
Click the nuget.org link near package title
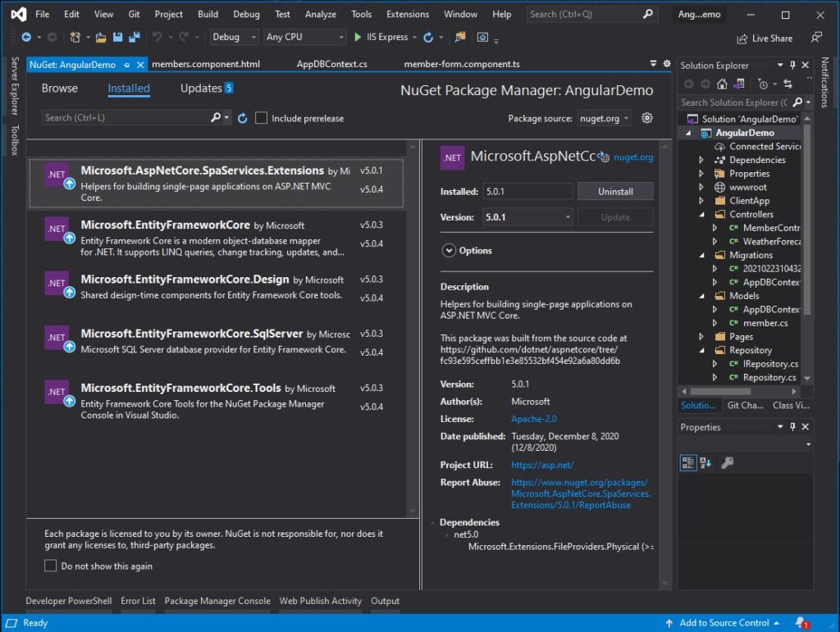633,157
